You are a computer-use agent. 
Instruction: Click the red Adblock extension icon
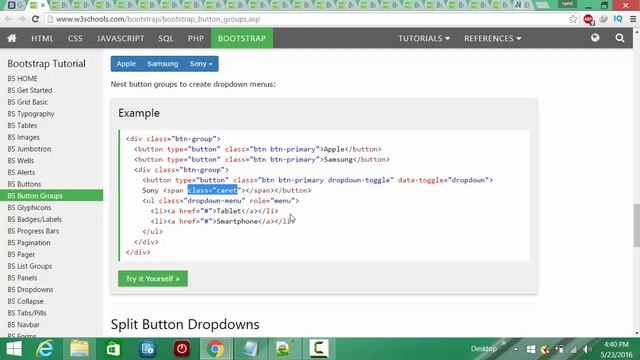(588, 19)
